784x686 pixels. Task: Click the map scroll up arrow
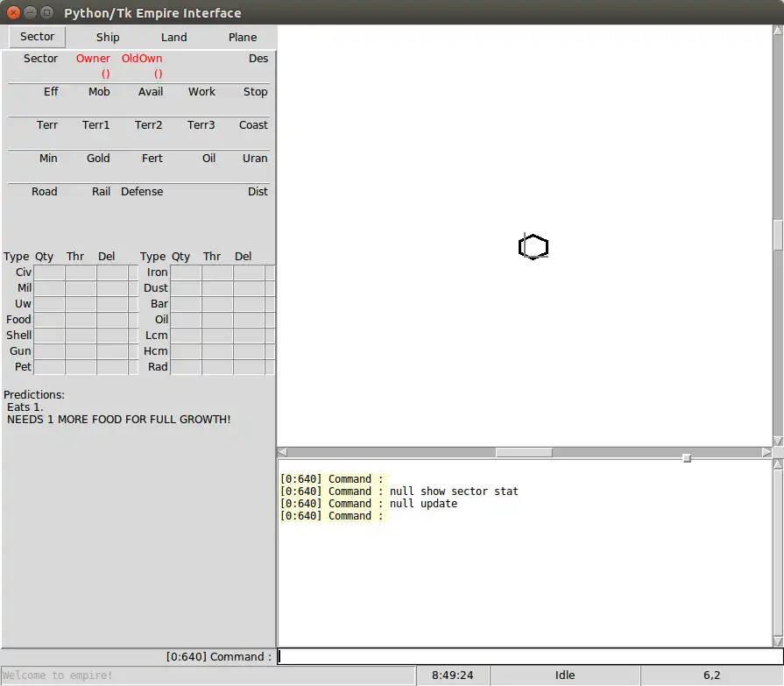(778, 30)
